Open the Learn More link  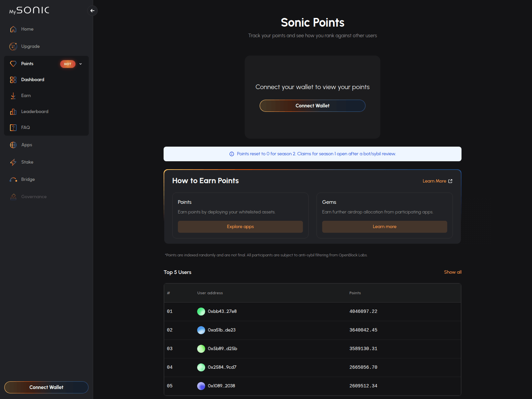tap(437, 181)
